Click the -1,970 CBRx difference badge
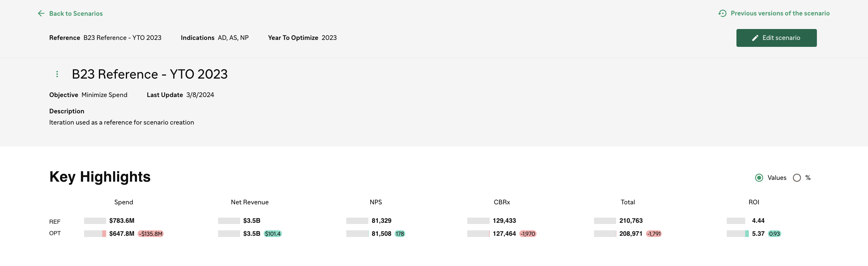The height and width of the screenshot is (266, 868). (528, 234)
